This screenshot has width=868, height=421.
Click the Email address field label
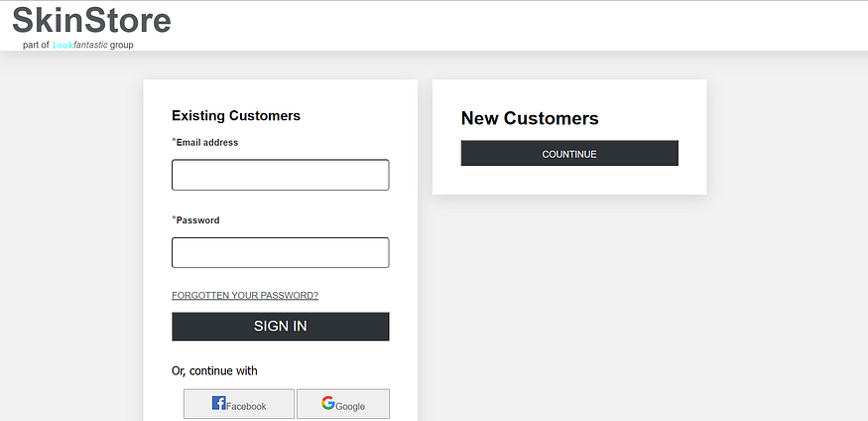[207, 143]
